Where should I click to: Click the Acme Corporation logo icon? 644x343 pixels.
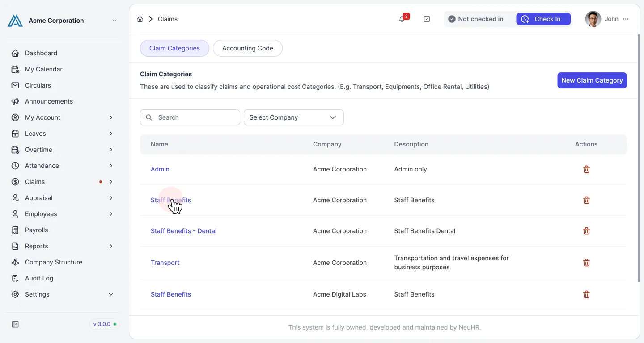point(15,21)
